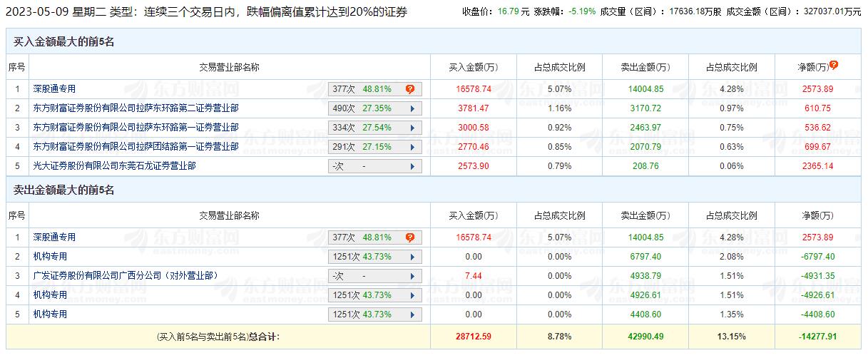This screenshot has height=358, width=868.
Task: Click the 买入金额(万) header in the buy table
Action: pos(473,68)
